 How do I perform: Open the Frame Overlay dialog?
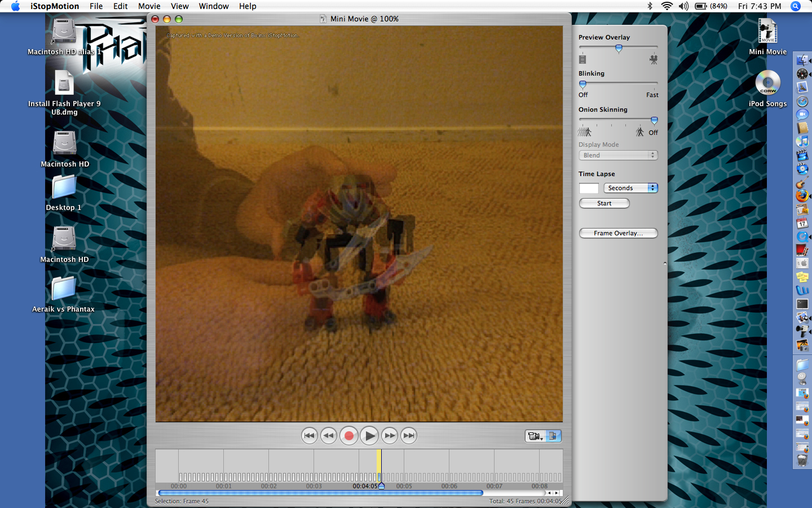[x=618, y=233]
